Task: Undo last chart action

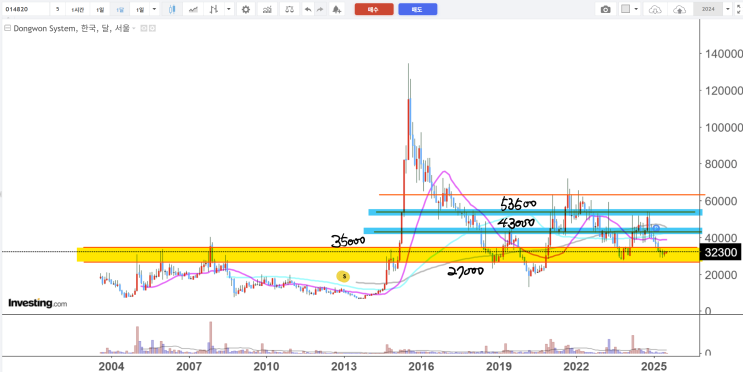Action: (308, 9)
